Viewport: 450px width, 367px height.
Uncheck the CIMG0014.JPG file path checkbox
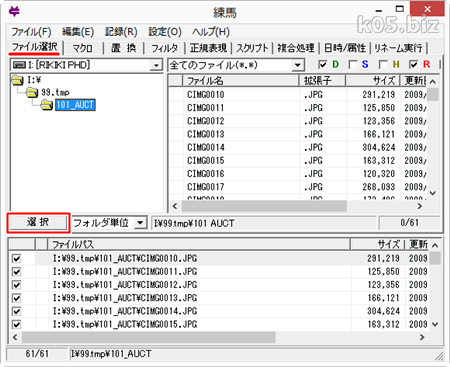click(x=16, y=311)
